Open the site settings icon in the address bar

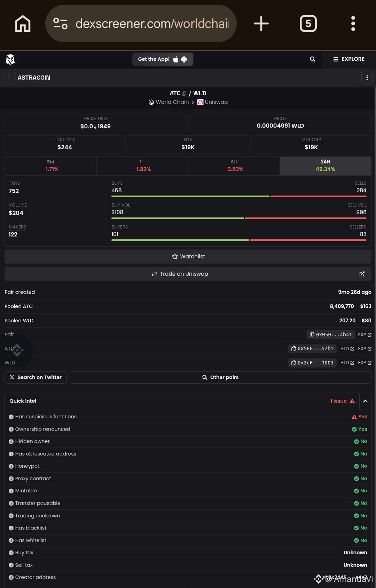click(x=60, y=24)
